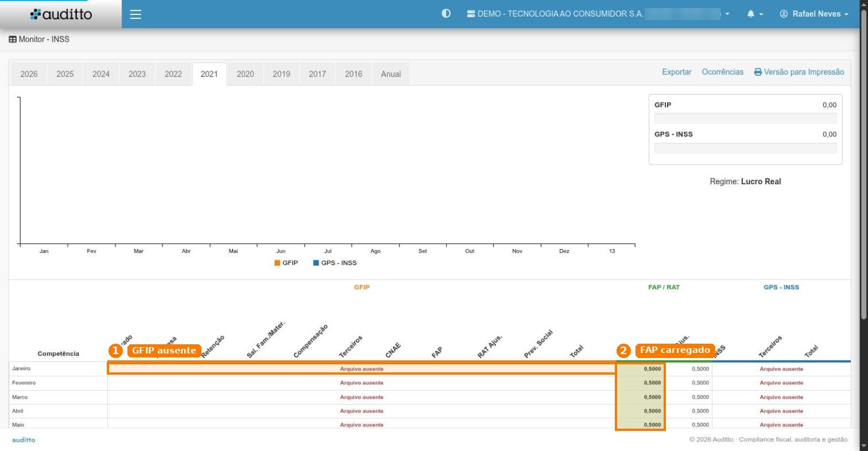Expand the notifications dropdown caret
868x451 pixels.
point(761,14)
